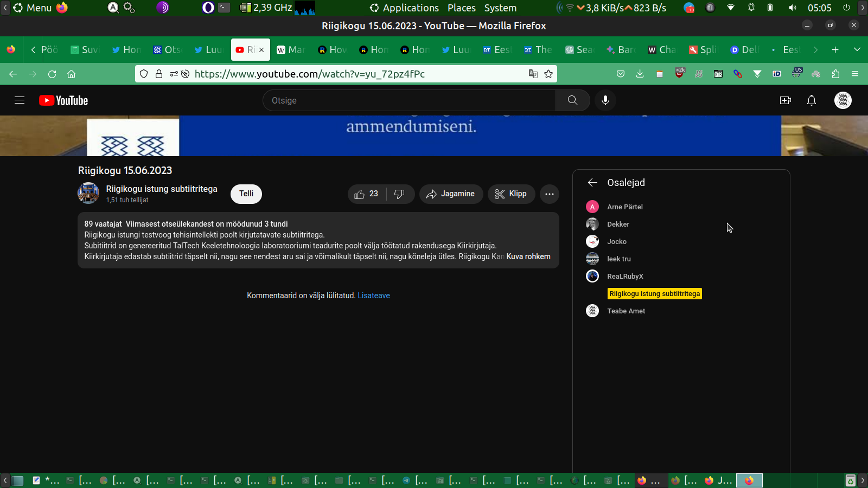Dislike the video with thumbs down
This screenshot has height=488, width=868.
click(400, 194)
